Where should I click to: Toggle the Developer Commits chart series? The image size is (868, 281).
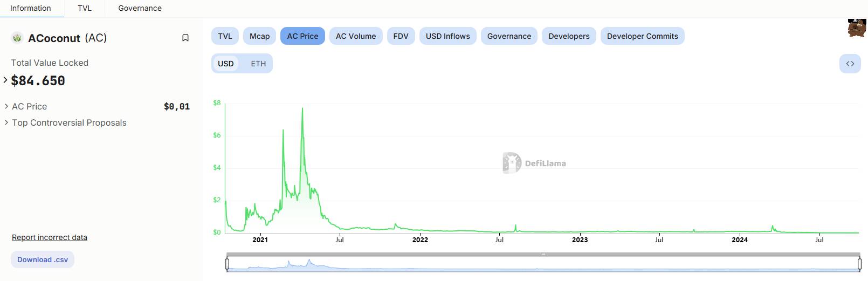click(642, 36)
